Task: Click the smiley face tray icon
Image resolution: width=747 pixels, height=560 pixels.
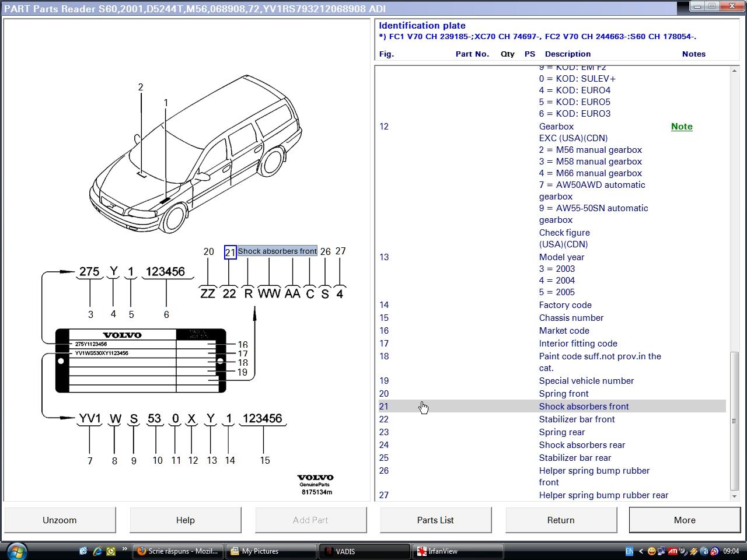Action: (x=652, y=551)
